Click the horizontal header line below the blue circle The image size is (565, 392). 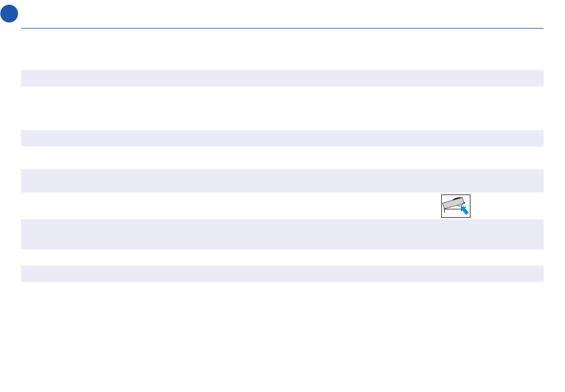pyautogui.click(x=282, y=28)
